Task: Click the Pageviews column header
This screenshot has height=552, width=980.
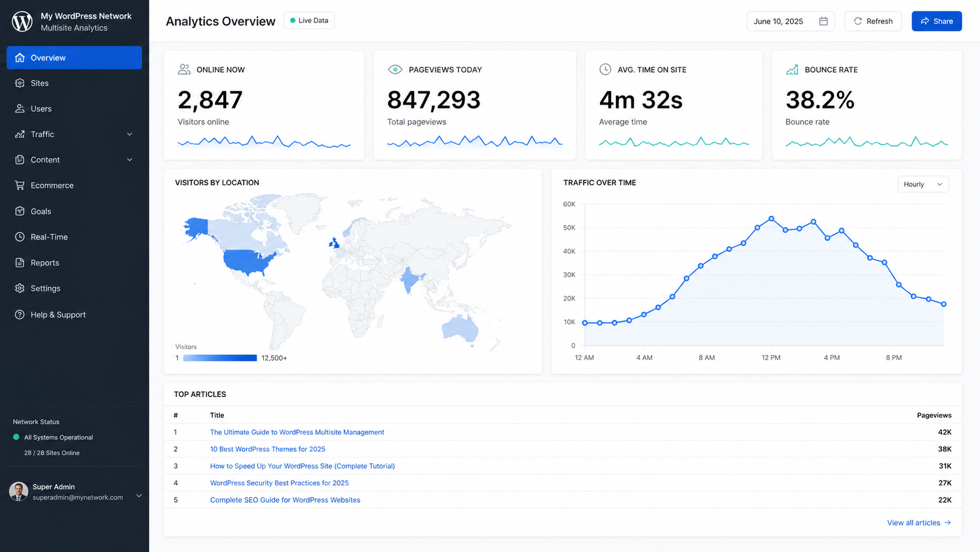Action: coord(934,415)
